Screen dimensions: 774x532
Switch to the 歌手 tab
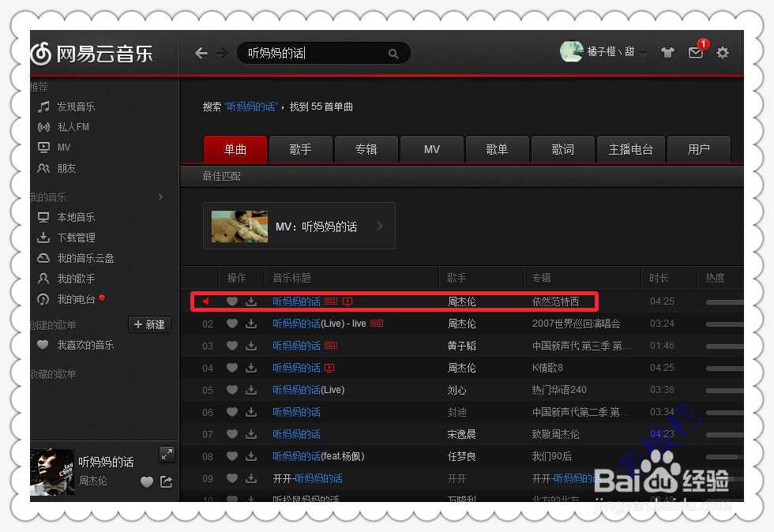(301, 149)
